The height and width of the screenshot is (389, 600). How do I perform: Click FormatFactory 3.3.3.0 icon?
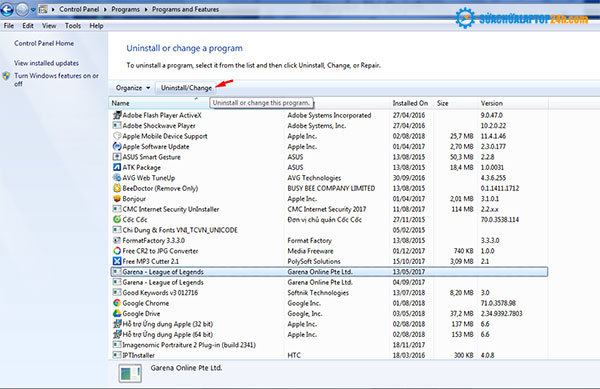[x=117, y=240]
